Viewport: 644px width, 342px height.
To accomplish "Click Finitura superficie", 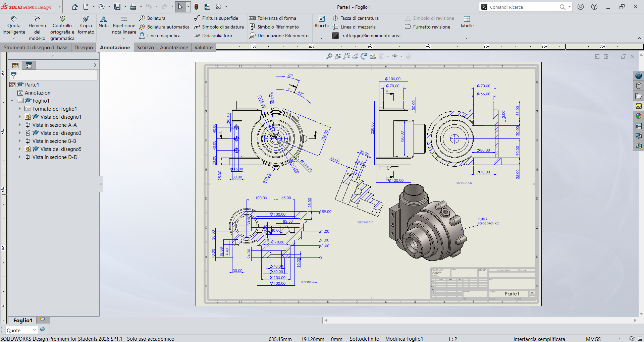I will click(216, 18).
